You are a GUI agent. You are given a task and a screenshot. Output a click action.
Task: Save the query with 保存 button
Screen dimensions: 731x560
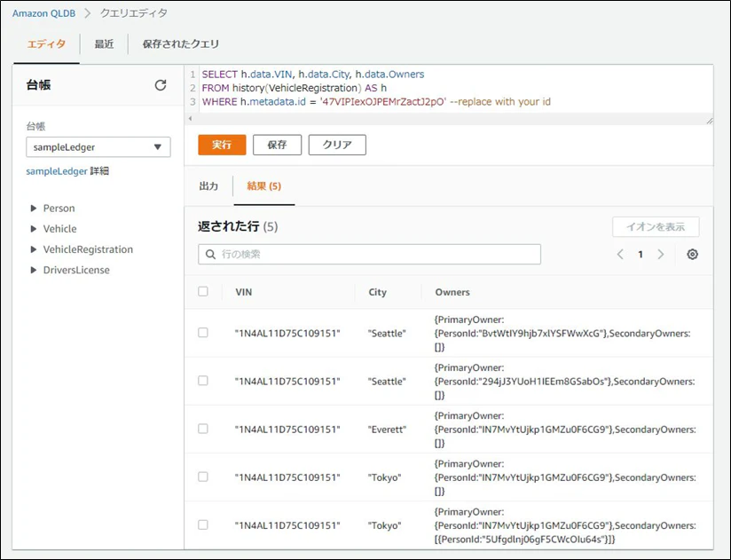coord(277,145)
